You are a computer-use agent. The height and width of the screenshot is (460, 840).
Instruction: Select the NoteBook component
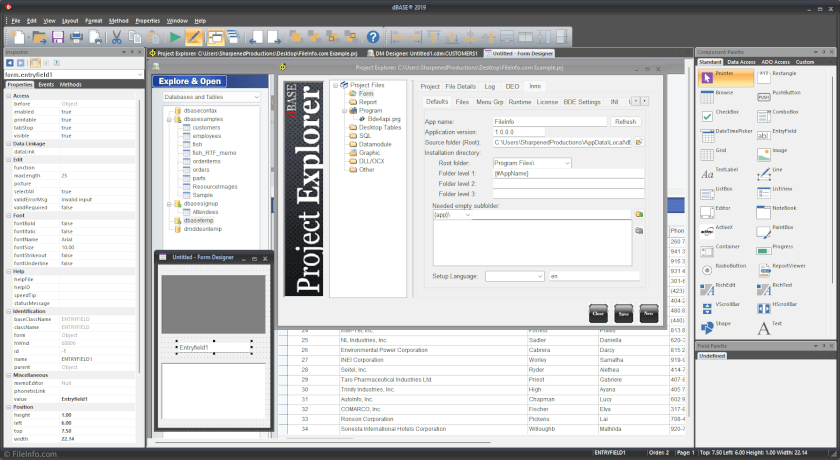(x=776, y=212)
